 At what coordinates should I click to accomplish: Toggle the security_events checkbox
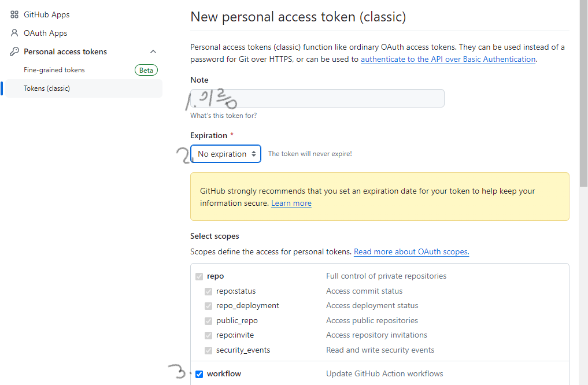pos(209,350)
